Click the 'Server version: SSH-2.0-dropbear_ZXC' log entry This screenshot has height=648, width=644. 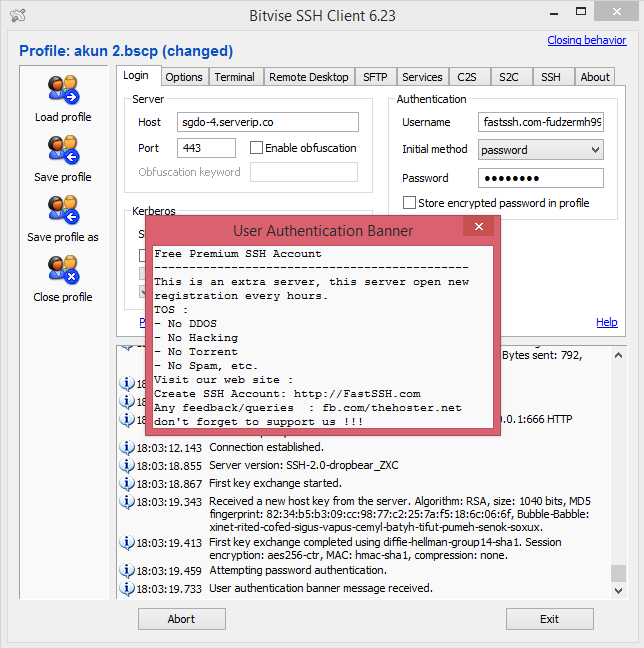304,465
